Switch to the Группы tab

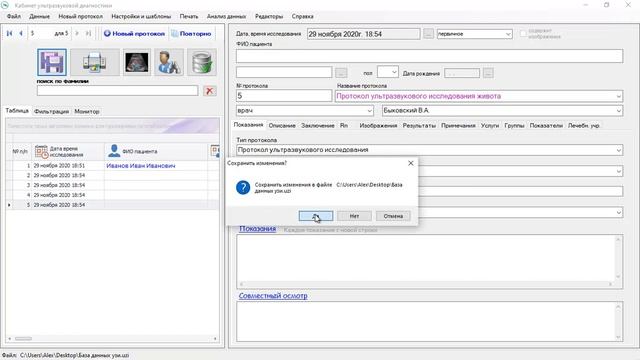pos(514,126)
